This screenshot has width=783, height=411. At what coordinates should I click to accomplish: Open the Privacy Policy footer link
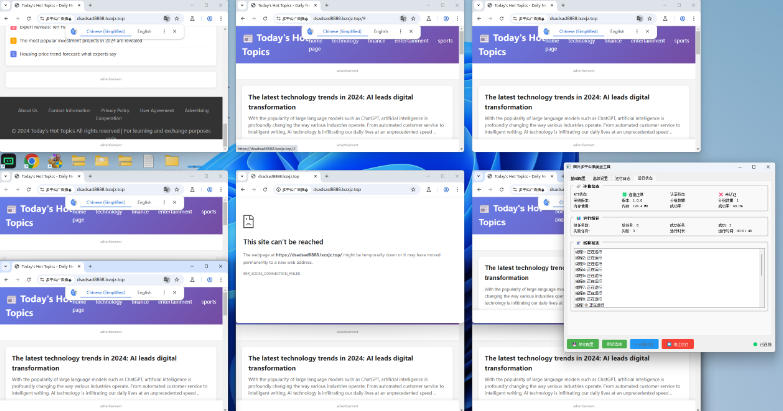(x=115, y=110)
